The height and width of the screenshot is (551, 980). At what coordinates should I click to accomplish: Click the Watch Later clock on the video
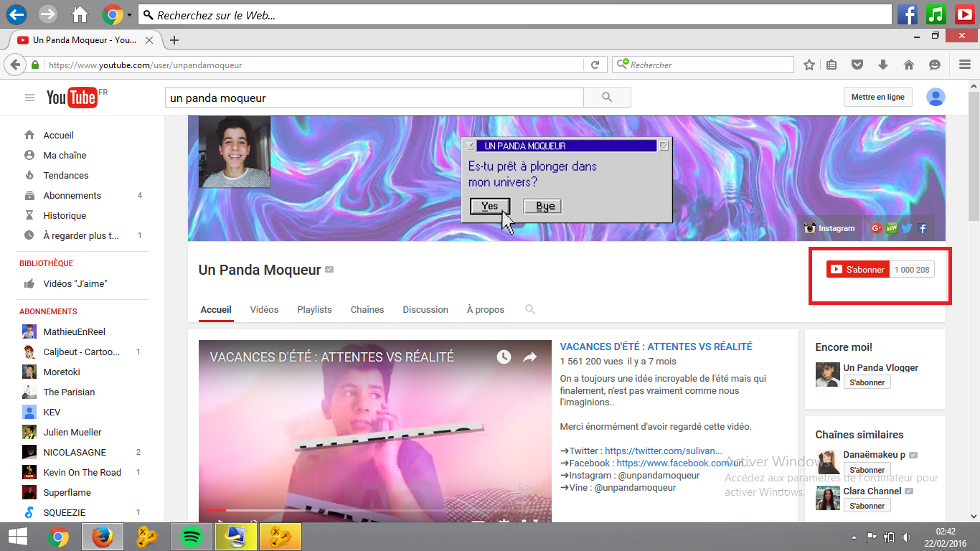click(x=504, y=357)
